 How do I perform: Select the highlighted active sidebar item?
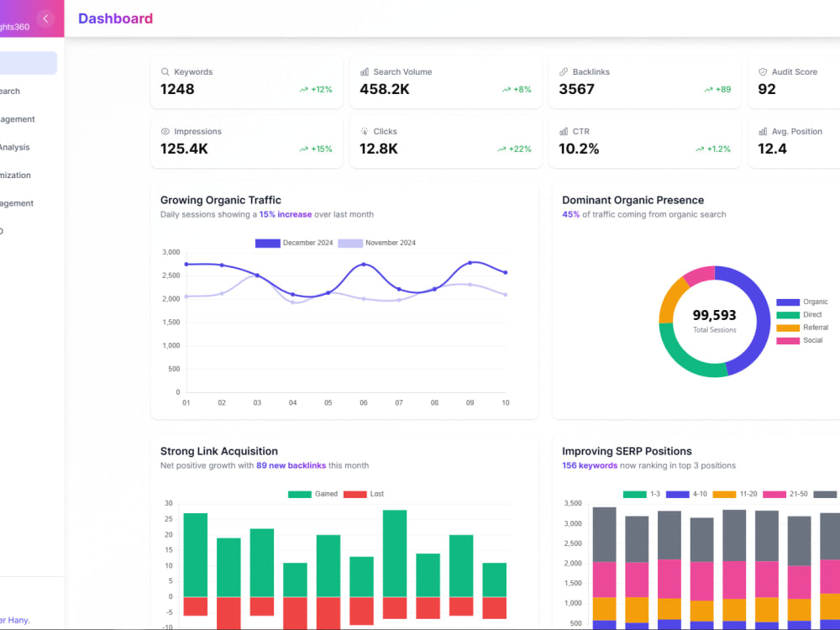click(x=27, y=63)
